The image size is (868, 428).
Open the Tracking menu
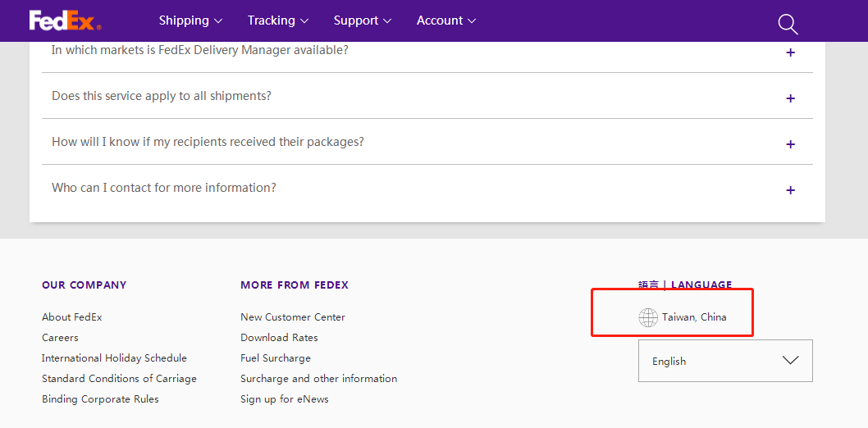click(278, 20)
